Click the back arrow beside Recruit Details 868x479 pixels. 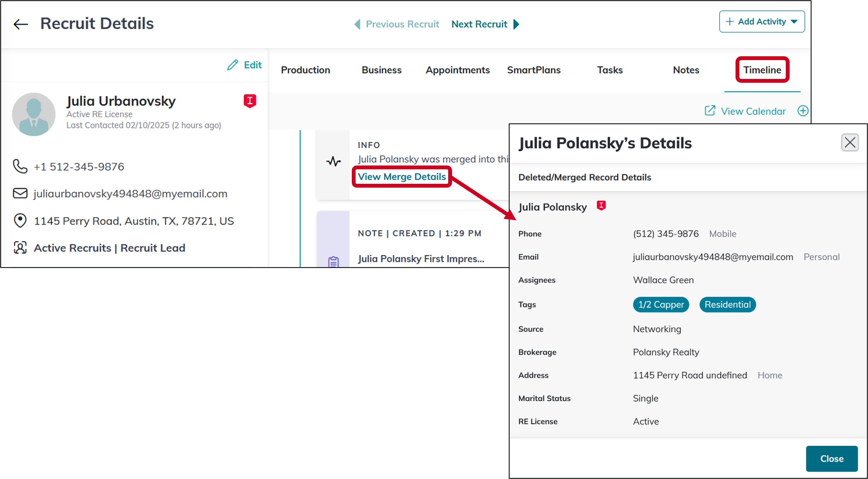pos(20,24)
